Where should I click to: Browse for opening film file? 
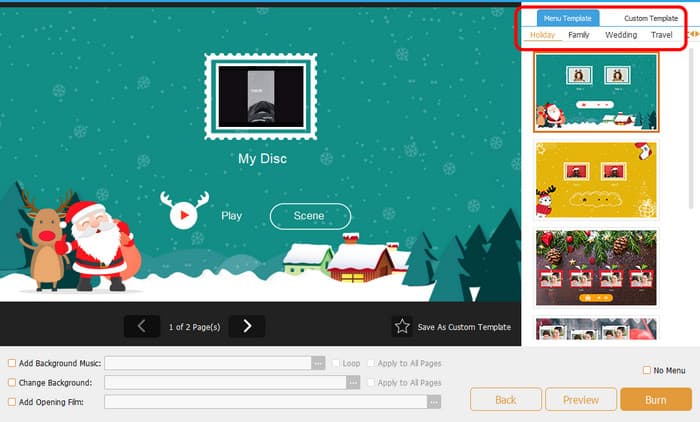point(434,402)
